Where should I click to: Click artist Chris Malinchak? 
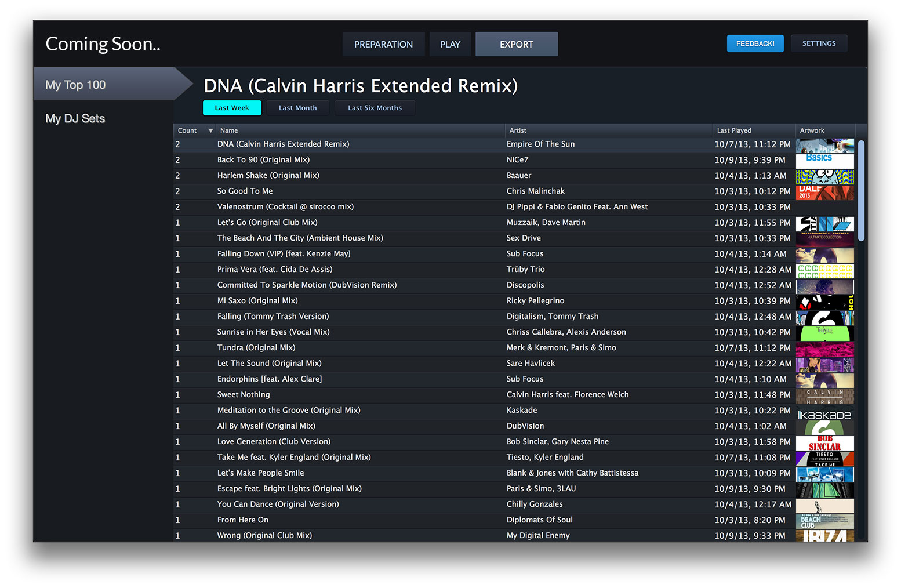pyautogui.click(x=535, y=191)
